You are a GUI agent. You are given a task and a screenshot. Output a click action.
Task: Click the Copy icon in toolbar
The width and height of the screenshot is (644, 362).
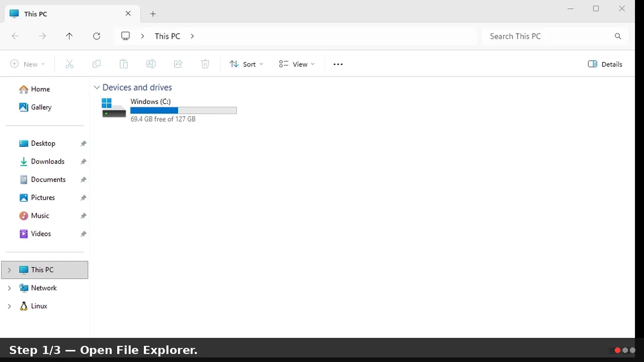(x=97, y=64)
